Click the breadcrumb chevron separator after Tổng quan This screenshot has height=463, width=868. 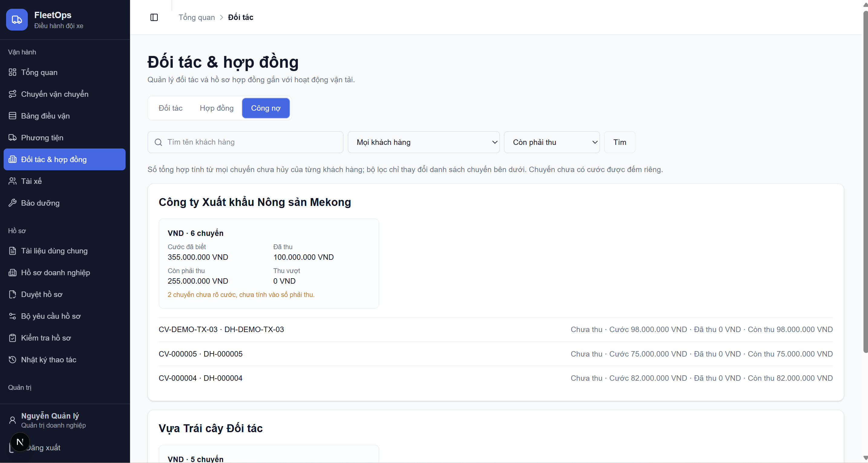[x=221, y=17]
